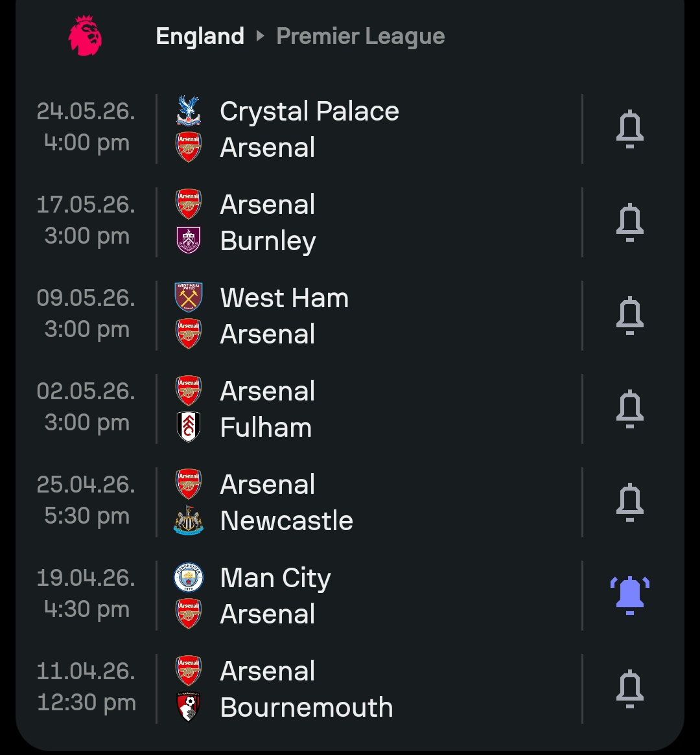Viewport: 700px width, 755px height.
Task: Click the Bournemouth club crest
Action: (189, 707)
